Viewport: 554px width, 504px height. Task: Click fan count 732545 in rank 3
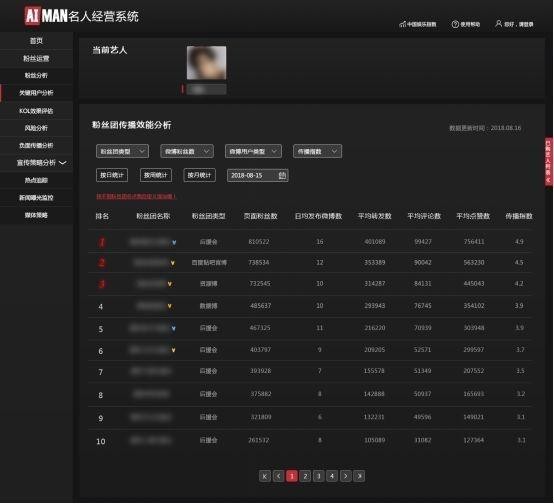click(260, 283)
